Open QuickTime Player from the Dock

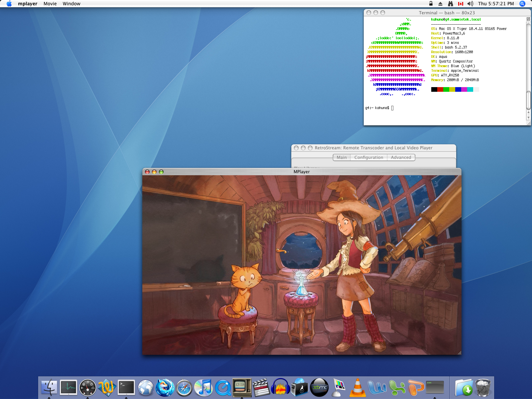point(223,388)
